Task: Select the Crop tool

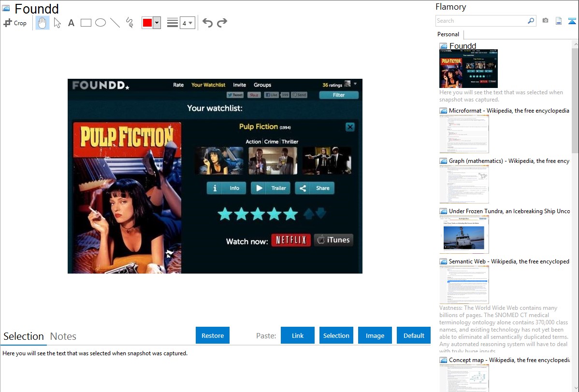Action: point(15,23)
